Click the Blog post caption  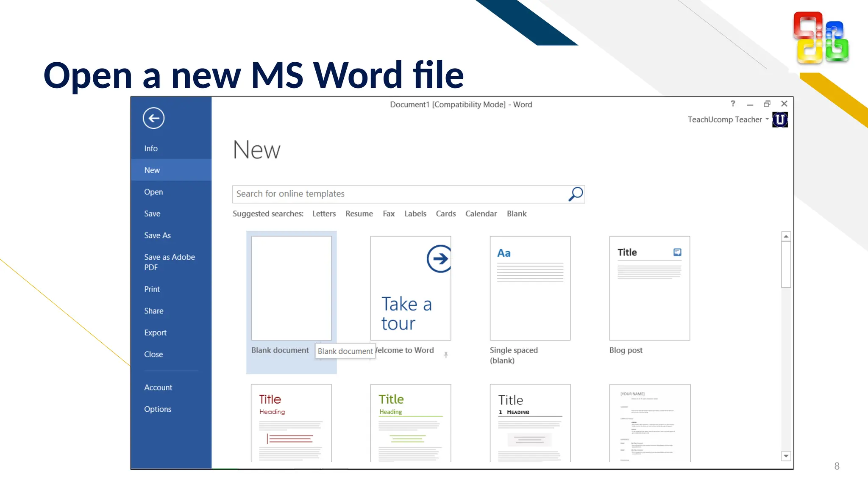(x=626, y=350)
